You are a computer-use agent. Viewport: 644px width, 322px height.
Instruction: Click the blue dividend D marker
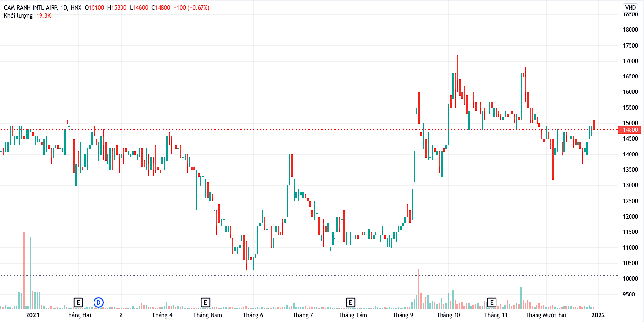pos(98,302)
